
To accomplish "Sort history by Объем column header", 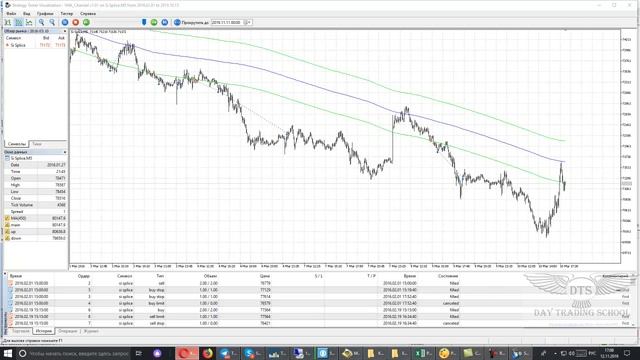I will click(x=210, y=276).
